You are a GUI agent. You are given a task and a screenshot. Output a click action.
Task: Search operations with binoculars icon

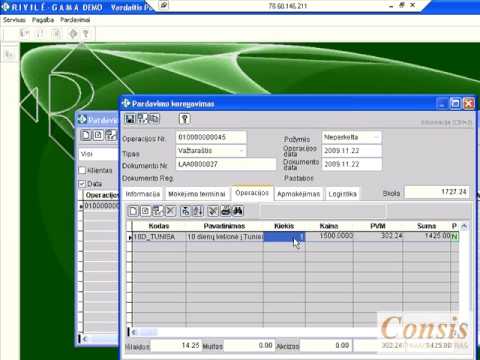238,211
